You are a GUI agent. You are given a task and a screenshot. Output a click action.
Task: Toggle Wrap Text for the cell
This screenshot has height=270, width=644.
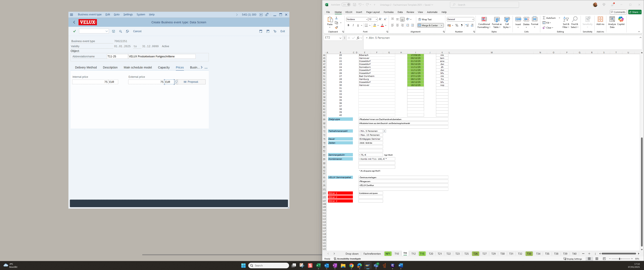click(x=425, y=19)
